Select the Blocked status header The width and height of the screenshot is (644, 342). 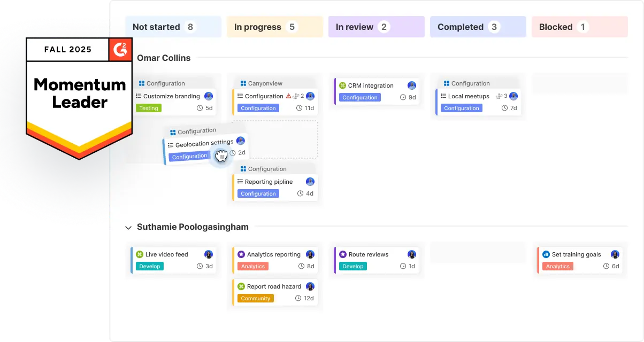pyautogui.click(x=579, y=26)
